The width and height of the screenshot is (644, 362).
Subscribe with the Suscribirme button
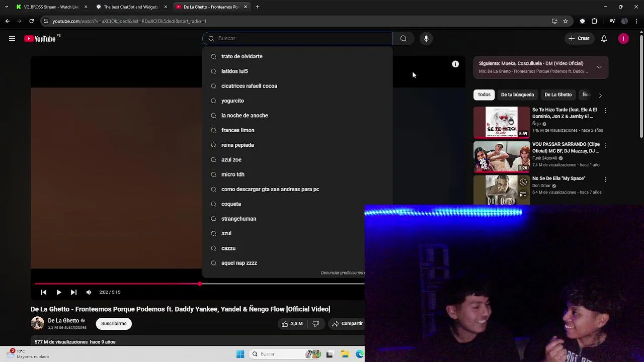click(x=114, y=324)
